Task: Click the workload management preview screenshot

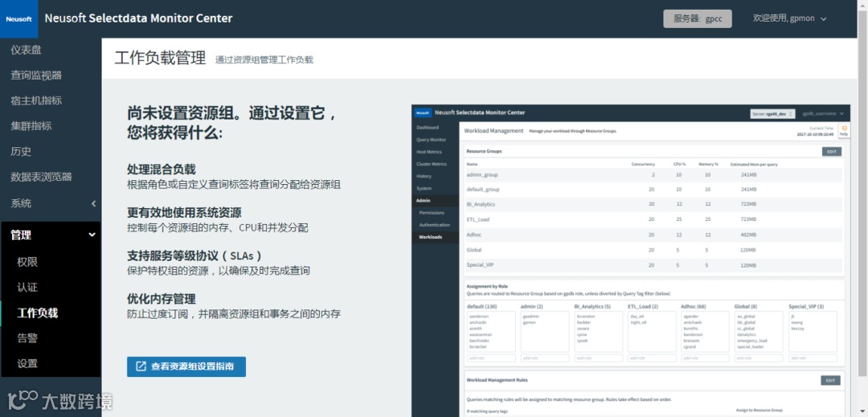Action: click(x=631, y=260)
